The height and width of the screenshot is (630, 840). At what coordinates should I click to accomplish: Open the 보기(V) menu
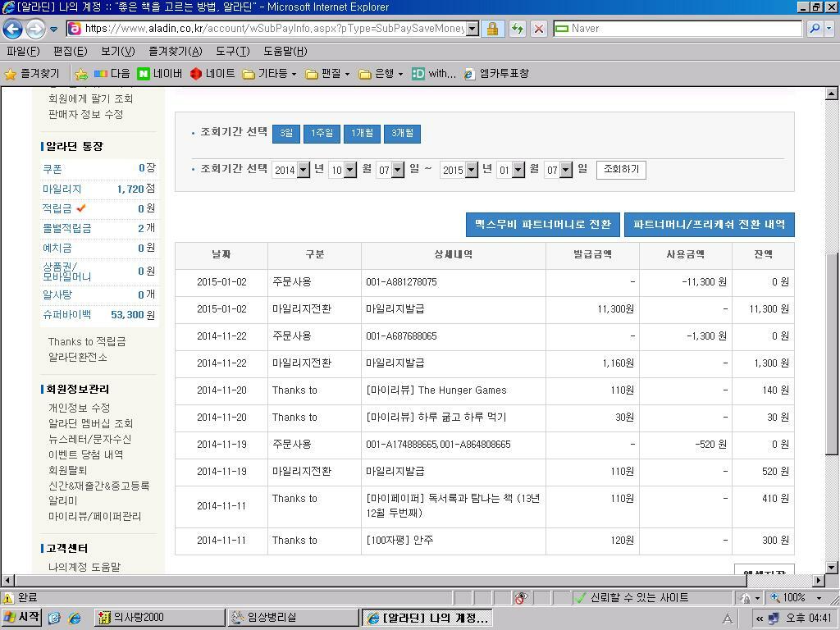coord(118,51)
